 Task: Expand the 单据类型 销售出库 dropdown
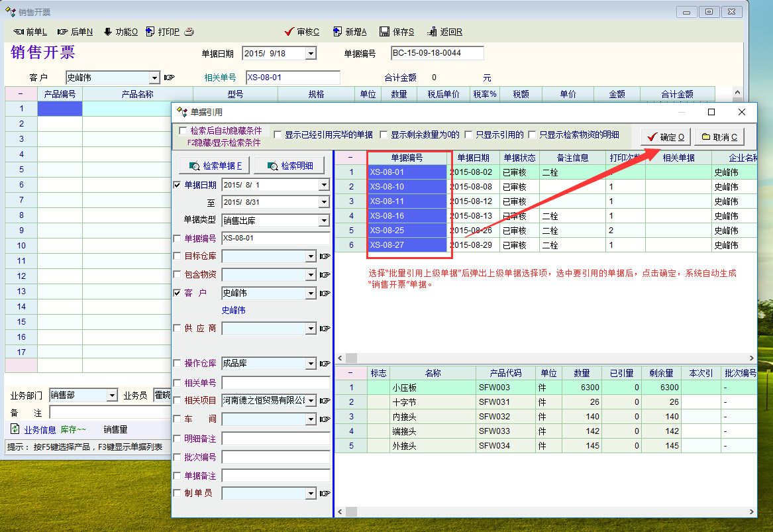(324, 220)
